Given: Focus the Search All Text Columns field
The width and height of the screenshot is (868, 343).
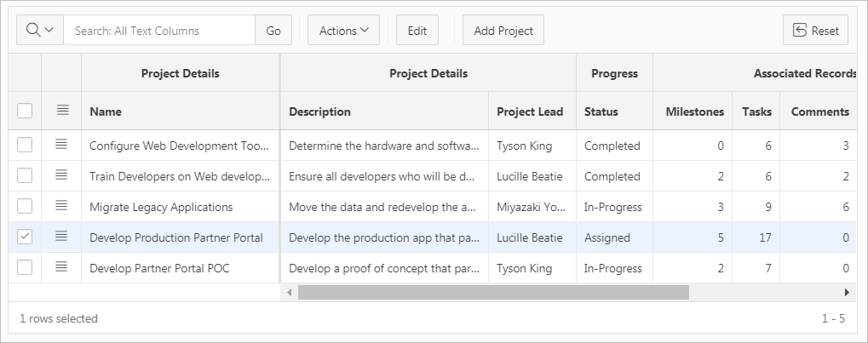Looking at the screenshot, I should point(159,31).
